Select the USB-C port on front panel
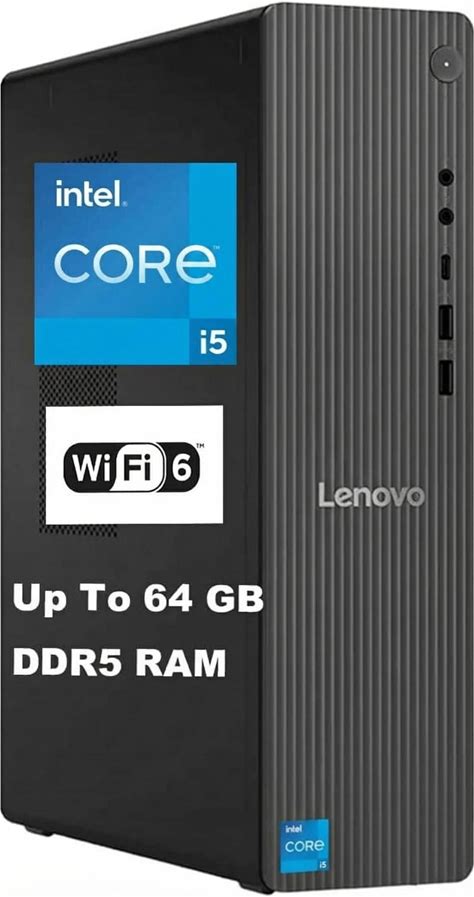Screen dimensions: 474x897 tap(445, 268)
